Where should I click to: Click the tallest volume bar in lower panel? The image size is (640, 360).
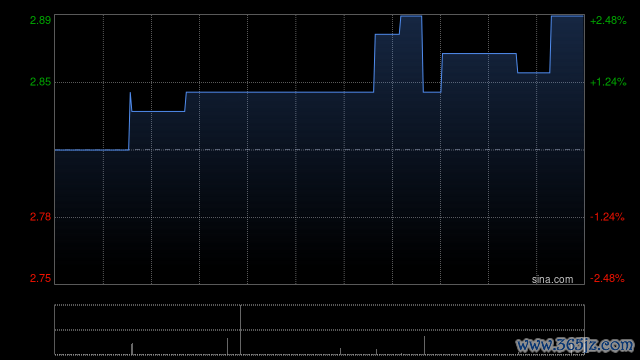click(x=240, y=330)
